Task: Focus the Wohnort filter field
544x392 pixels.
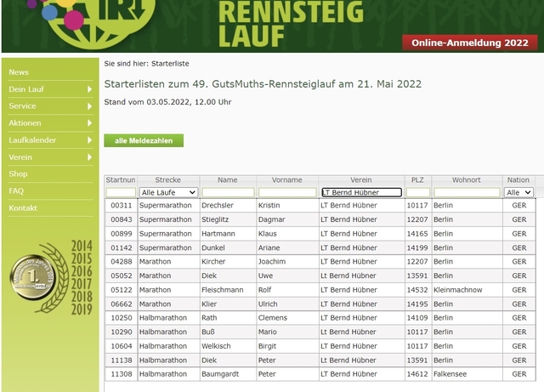Action: pyautogui.click(x=467, y=192)
